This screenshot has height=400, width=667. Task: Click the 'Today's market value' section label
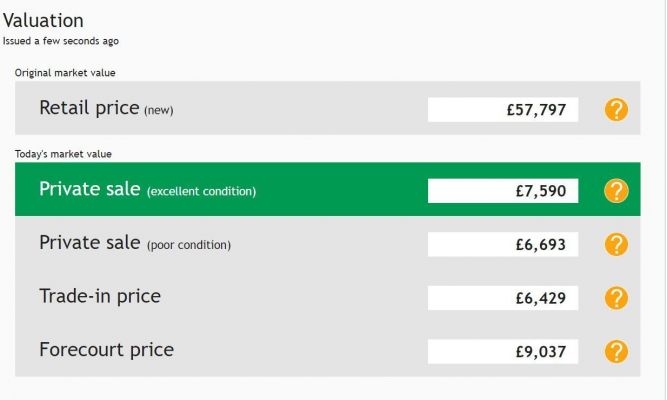[x=63, y=154]
